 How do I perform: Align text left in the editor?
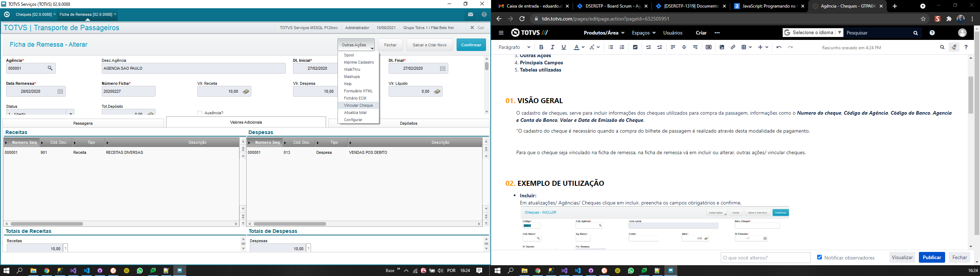tap(673, 47)
